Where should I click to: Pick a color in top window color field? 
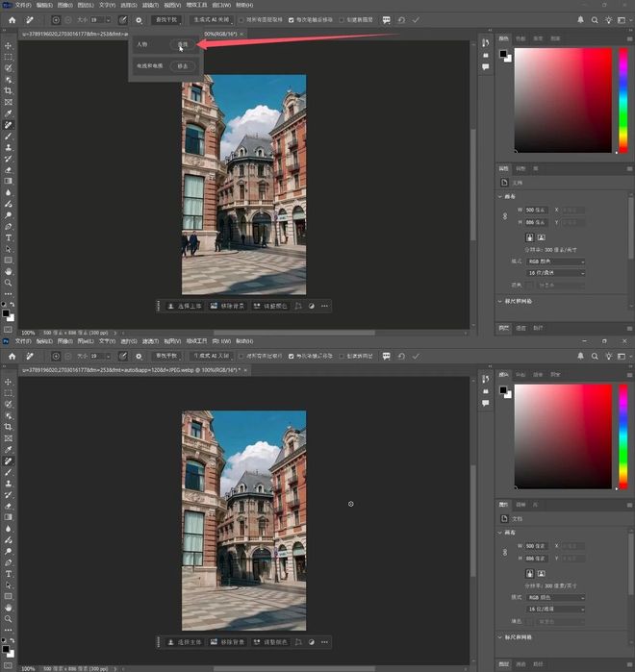point(563,100)
